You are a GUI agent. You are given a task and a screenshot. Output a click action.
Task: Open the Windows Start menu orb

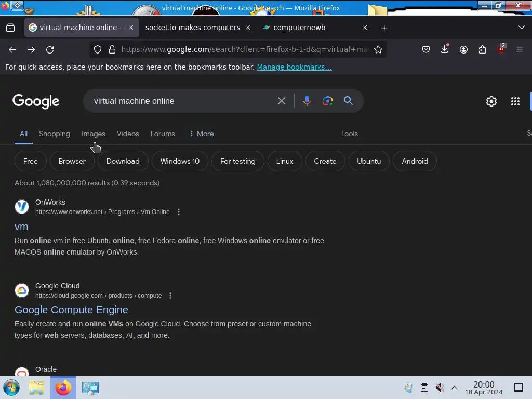[11, 388]
